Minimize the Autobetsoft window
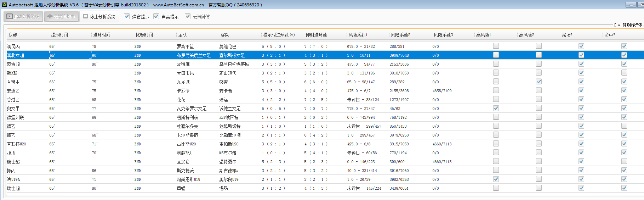 coord(631,5)
